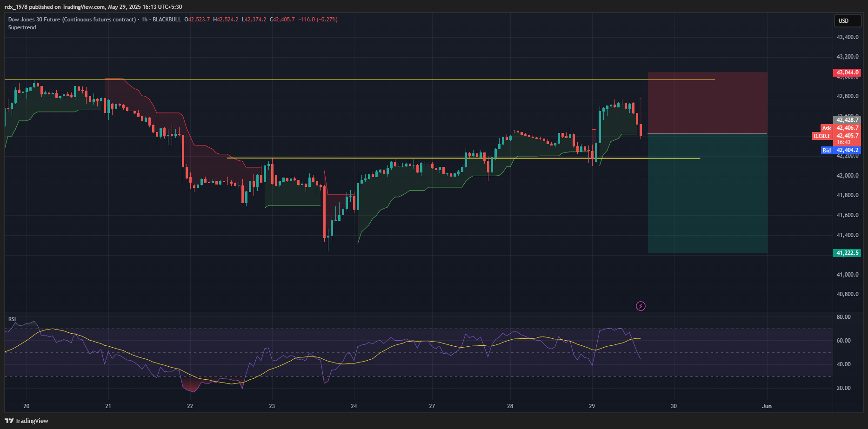Click the TradingView logo at the bottom
The image size is (868, 429).
coord(27,421)
